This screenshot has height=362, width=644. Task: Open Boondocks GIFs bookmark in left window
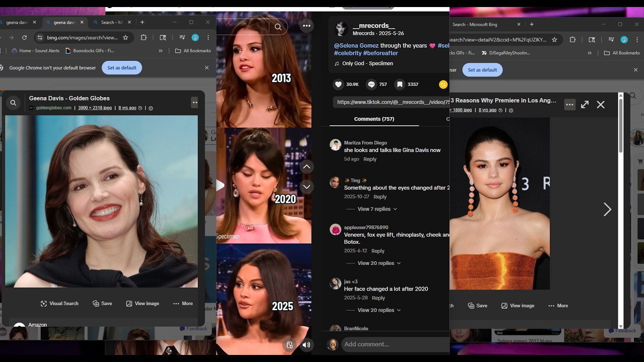[90, 51]
